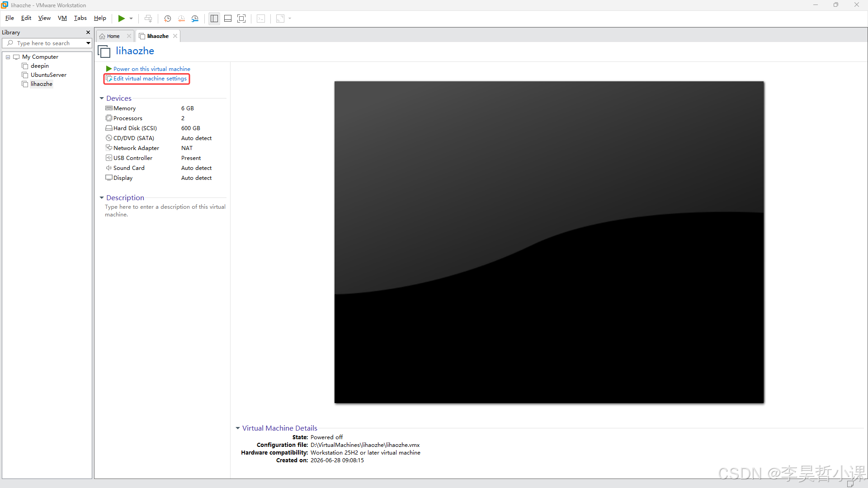Open the snapshot manager icon
Image resolution: width=868 pixels, height=488 pixels.
coord(195,19)
